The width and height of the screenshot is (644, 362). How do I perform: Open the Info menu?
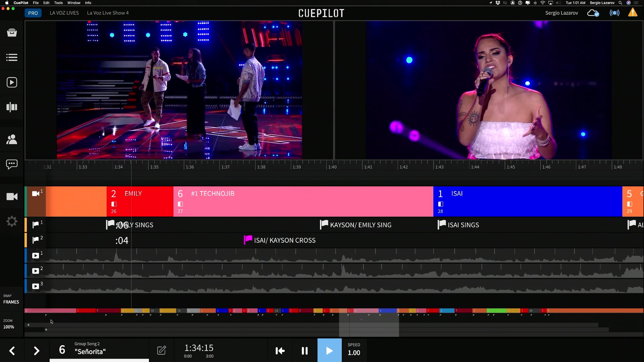coord(88,3)
